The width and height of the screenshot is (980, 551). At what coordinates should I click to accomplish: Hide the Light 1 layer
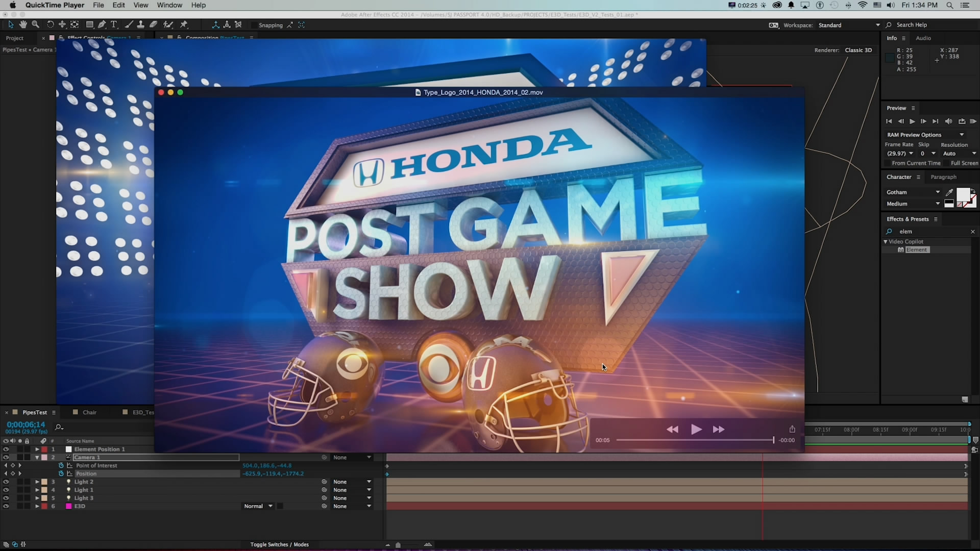(x=6, y=490)
